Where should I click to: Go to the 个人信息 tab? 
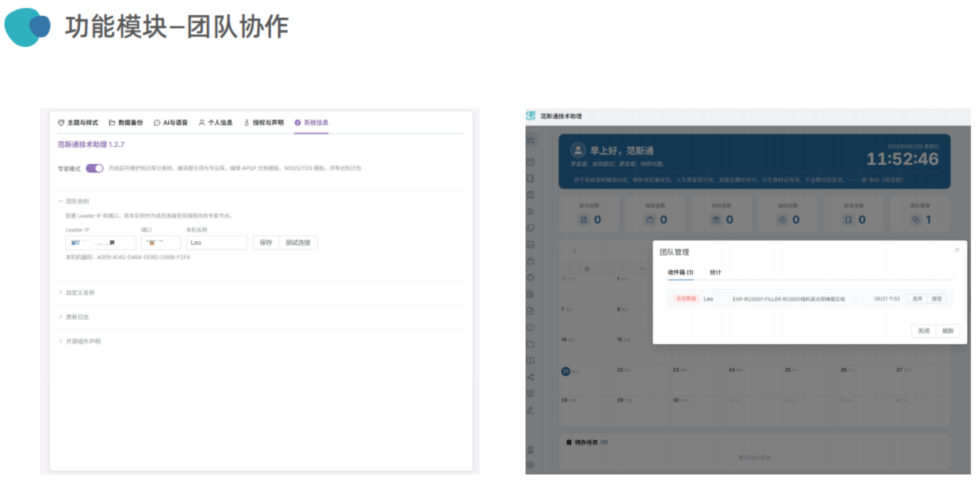(215, 123)
